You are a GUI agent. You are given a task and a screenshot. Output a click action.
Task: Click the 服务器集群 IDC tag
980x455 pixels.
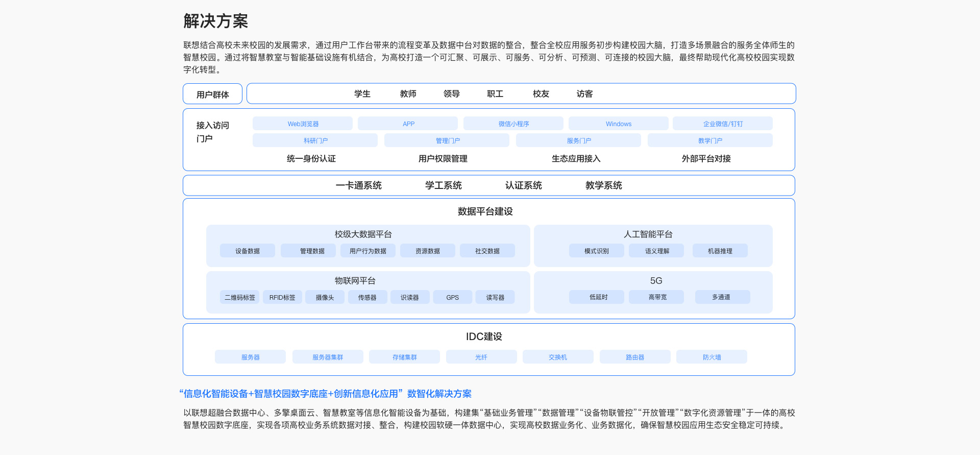[x=328, y=357]
